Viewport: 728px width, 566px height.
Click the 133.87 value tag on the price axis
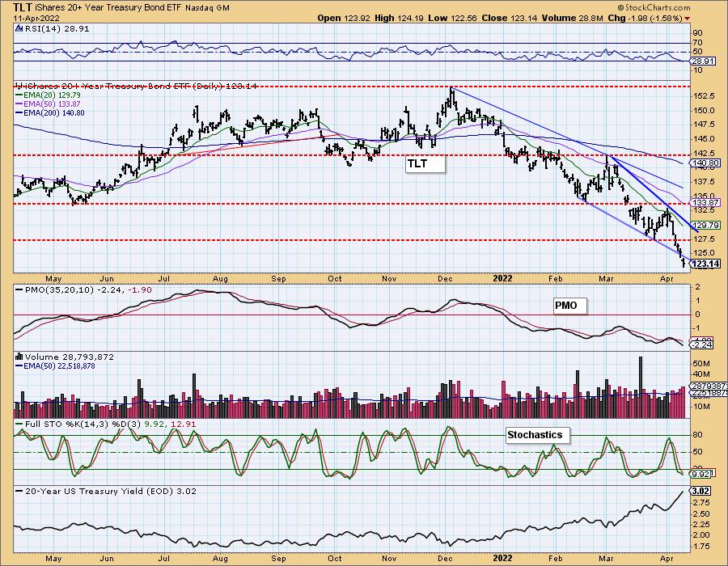click(705, 203)
